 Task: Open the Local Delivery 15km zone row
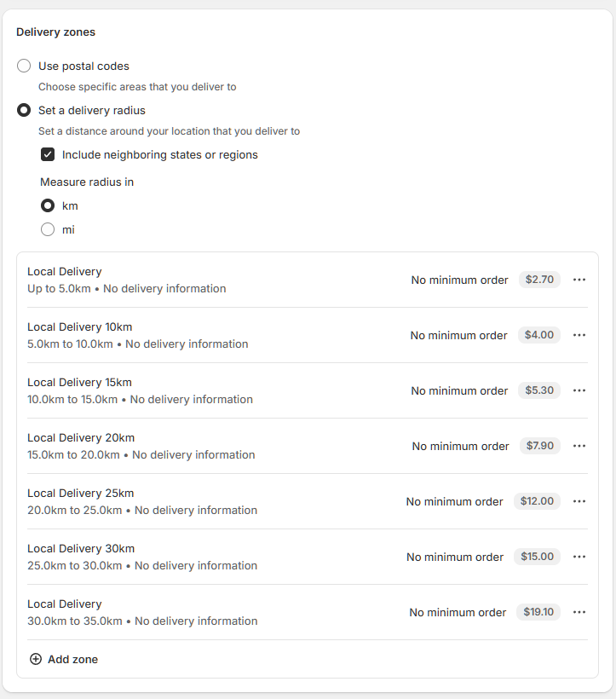(79, 383)
